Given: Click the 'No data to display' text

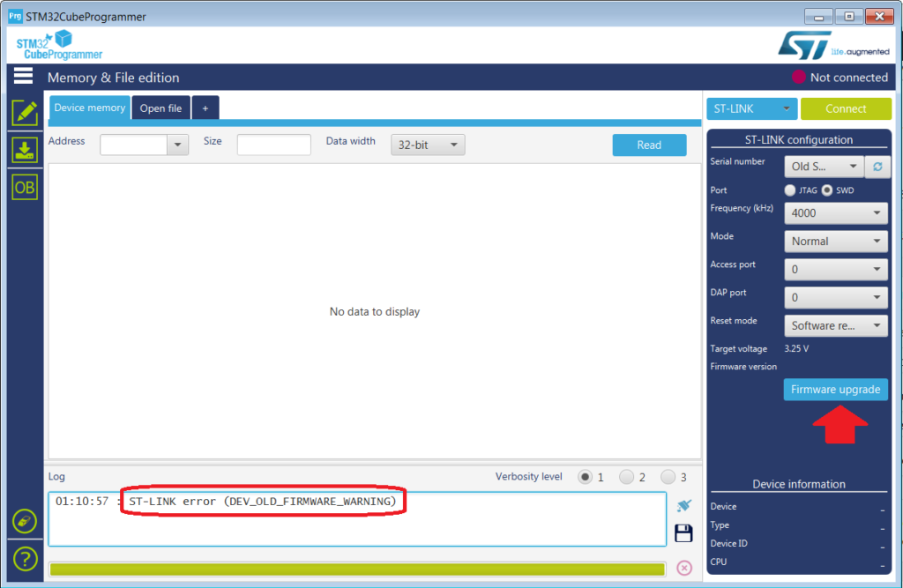Looking at the screenshot, I should pos(374,311).
